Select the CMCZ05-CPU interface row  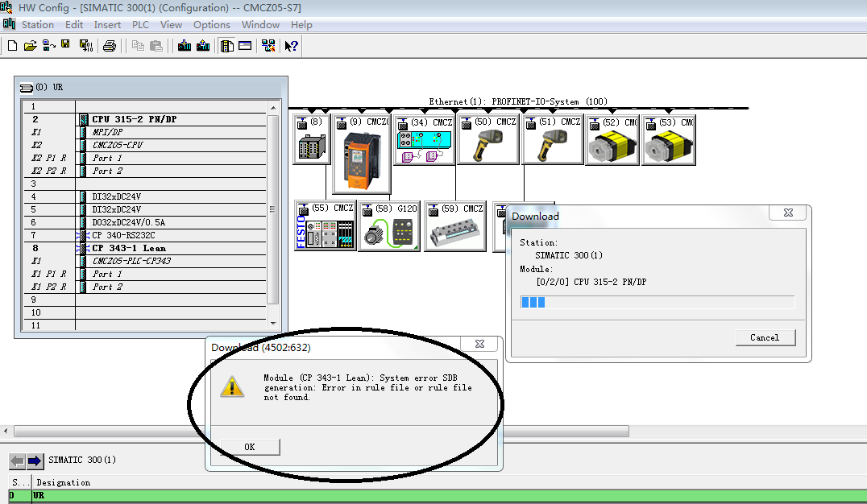pyautogui.click(x=143, y=145)
